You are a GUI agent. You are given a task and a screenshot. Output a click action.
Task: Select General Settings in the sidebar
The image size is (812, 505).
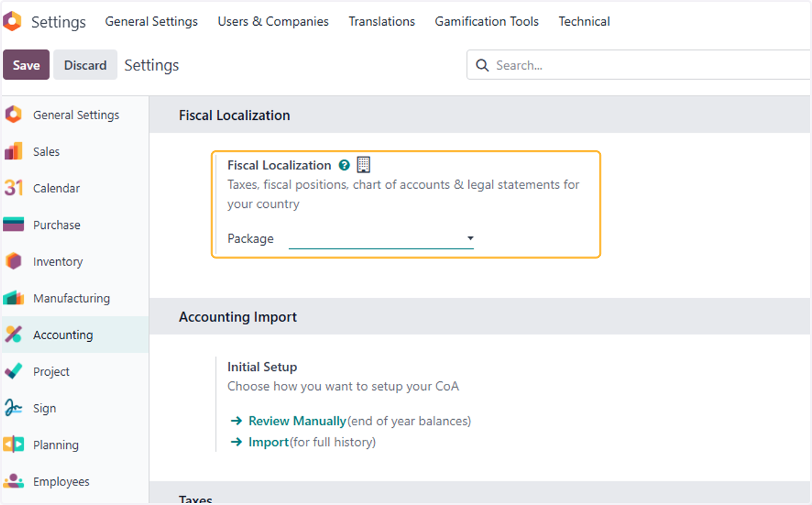coord(76,115)
